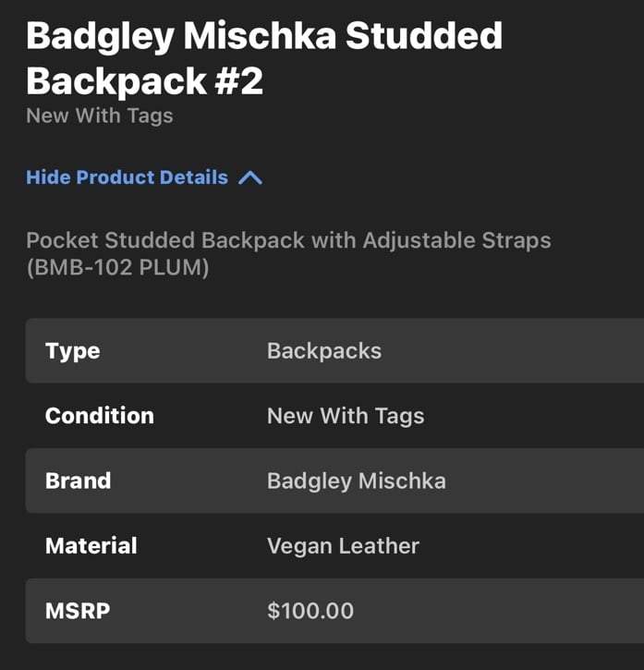Tap the New With Tags subtitle under title
Screen dimensions: 644x670
tap(100, 116)
